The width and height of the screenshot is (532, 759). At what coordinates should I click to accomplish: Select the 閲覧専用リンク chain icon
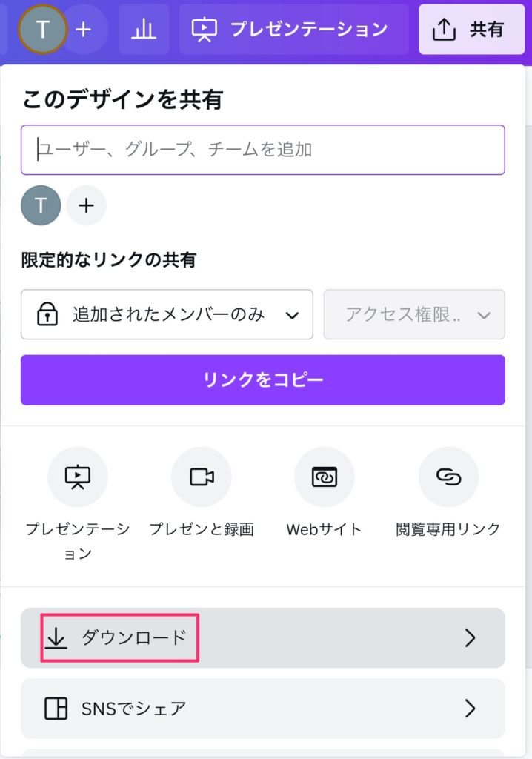click(448, 477)
